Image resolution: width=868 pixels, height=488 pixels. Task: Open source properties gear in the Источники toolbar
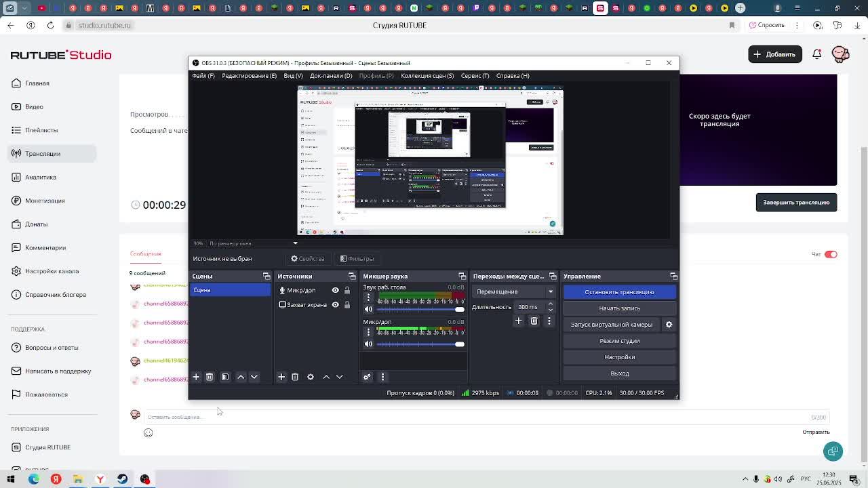pyautogui.click(x=311, y=377)
